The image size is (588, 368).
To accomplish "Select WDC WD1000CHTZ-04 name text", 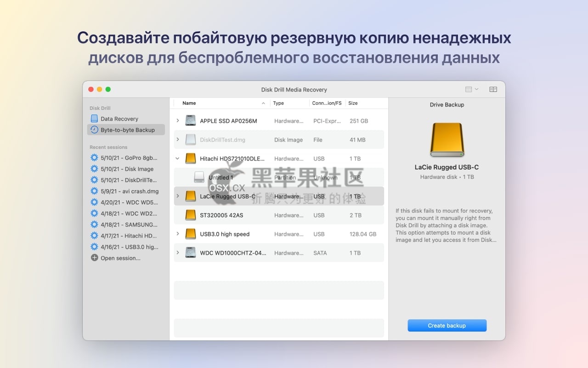I will click(233, 253).
